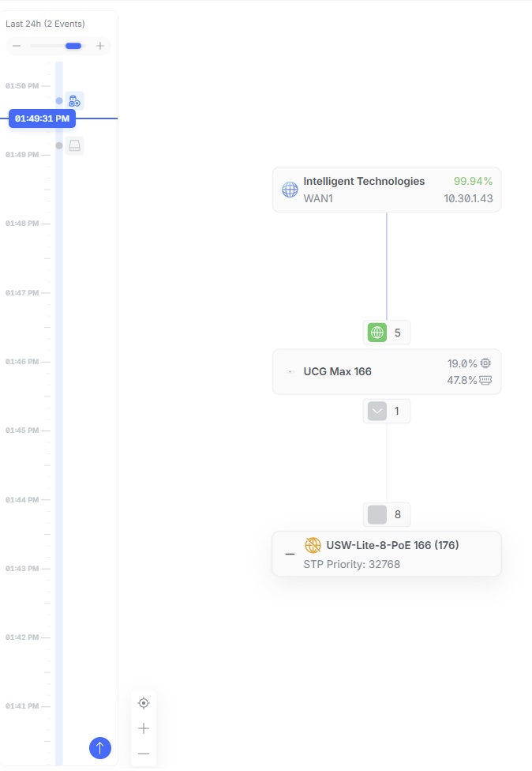
Task: Click the green WAN port 5 icon
Action: coord(377,333)
